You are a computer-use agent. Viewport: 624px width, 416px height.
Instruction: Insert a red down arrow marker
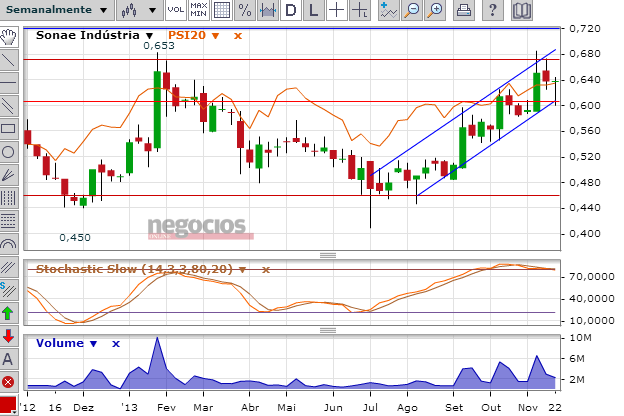(8, 336)
